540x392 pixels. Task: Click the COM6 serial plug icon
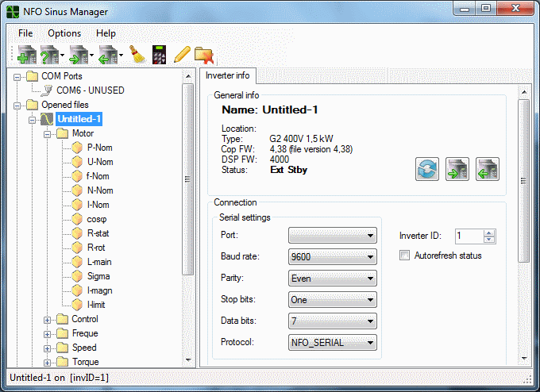(x=47, y=90)
